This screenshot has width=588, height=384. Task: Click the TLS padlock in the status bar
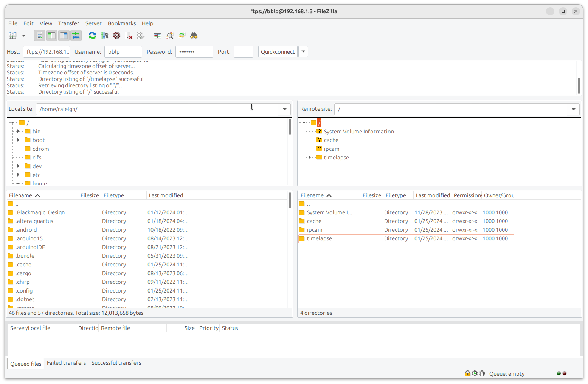coord(467,373)
